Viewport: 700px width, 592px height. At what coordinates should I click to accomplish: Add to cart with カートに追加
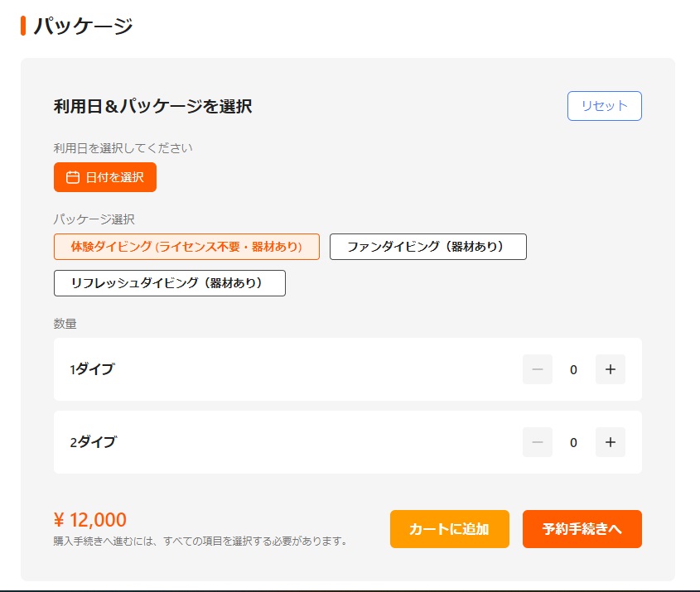coord(449,529)
